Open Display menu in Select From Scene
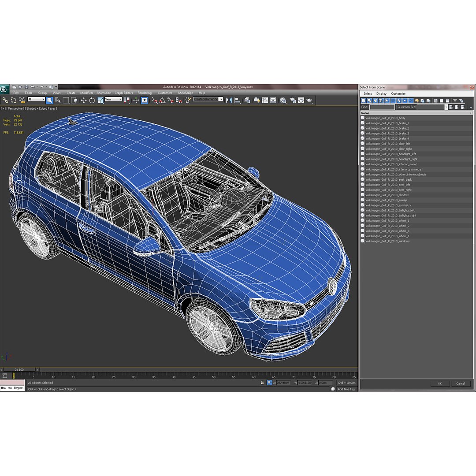This screenshot has height=476, width=476. 381,93
